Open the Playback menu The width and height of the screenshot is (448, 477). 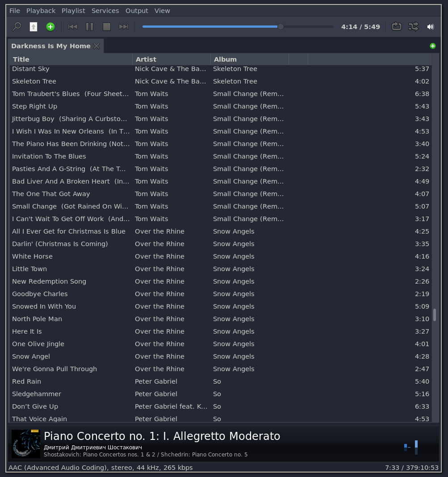41,11
